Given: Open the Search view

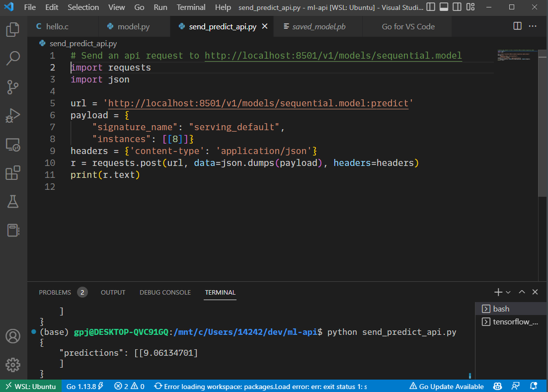Looking at the screenshot, I should 13,58.
